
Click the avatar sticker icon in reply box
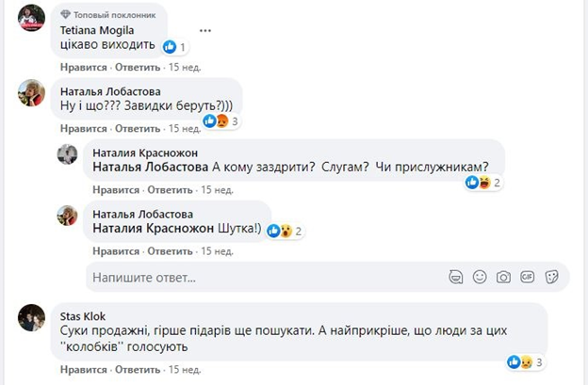click(x=456, y=277)
